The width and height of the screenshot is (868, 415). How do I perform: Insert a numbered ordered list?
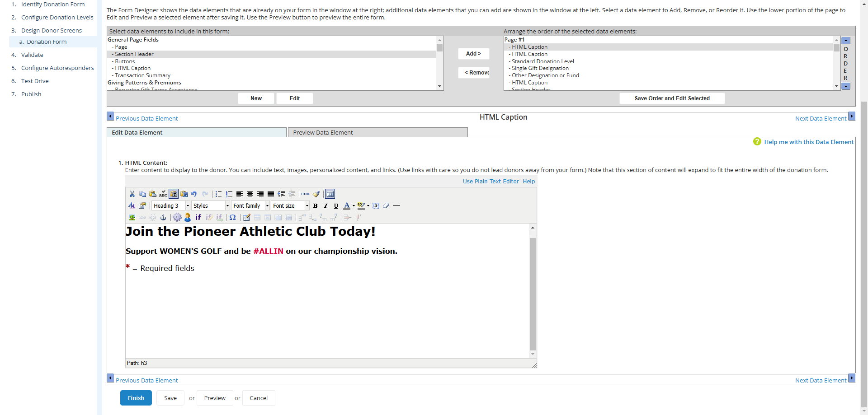click(229, 194)
